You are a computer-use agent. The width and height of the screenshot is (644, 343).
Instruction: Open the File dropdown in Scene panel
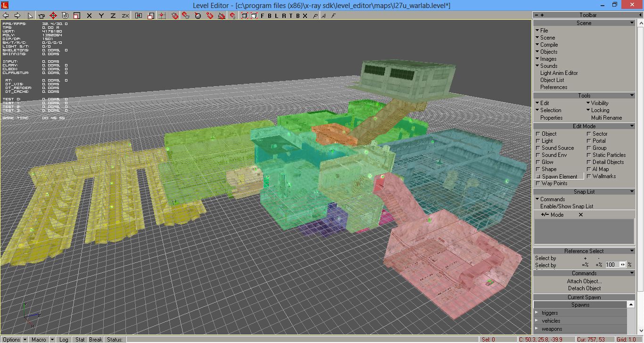click(x=544, y=31)
